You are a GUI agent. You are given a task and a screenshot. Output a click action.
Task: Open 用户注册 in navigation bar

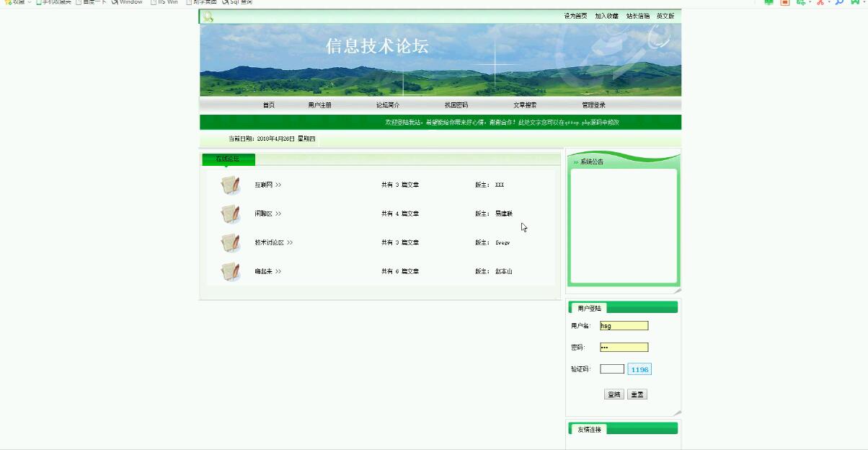[x=319, y=105]
